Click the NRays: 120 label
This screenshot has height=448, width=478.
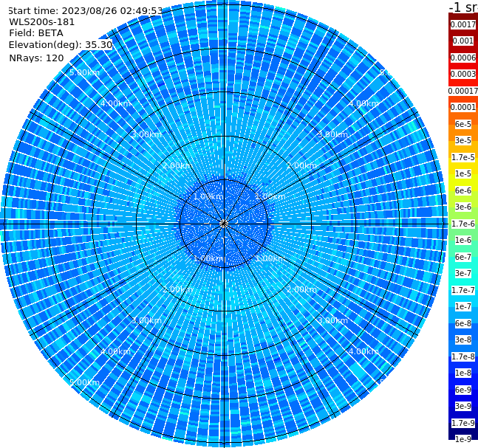click(36, 58)
